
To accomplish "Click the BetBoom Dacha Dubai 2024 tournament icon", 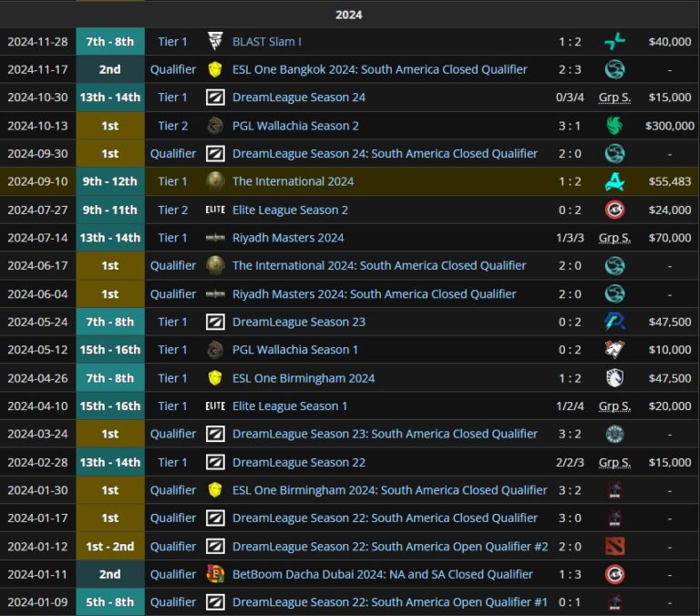I will pos(215,574).
